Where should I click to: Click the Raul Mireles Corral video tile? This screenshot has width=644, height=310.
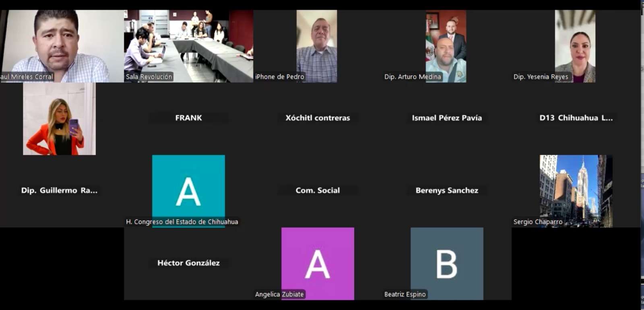tap(62, 46)
